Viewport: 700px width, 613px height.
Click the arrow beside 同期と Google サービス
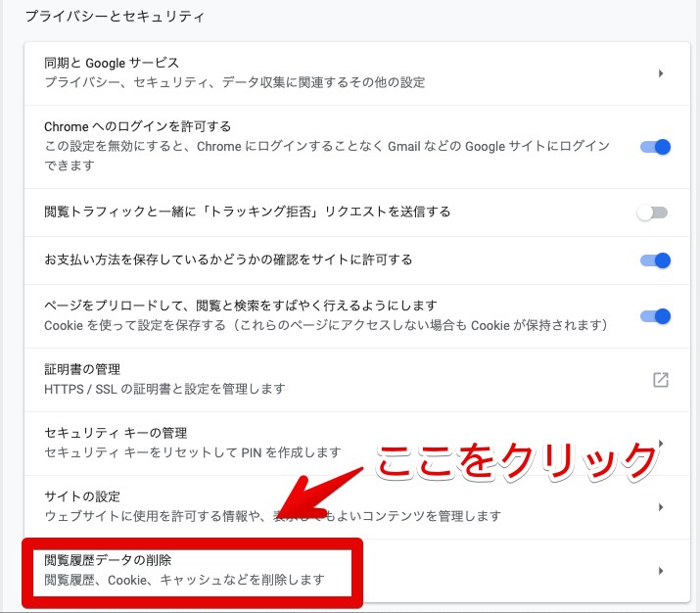(661, 72)
